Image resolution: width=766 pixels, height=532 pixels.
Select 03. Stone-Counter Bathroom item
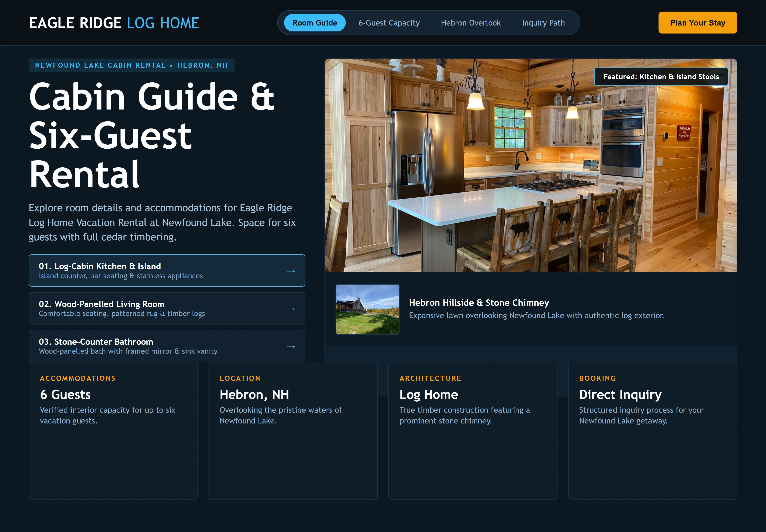[x=167, y=346]
